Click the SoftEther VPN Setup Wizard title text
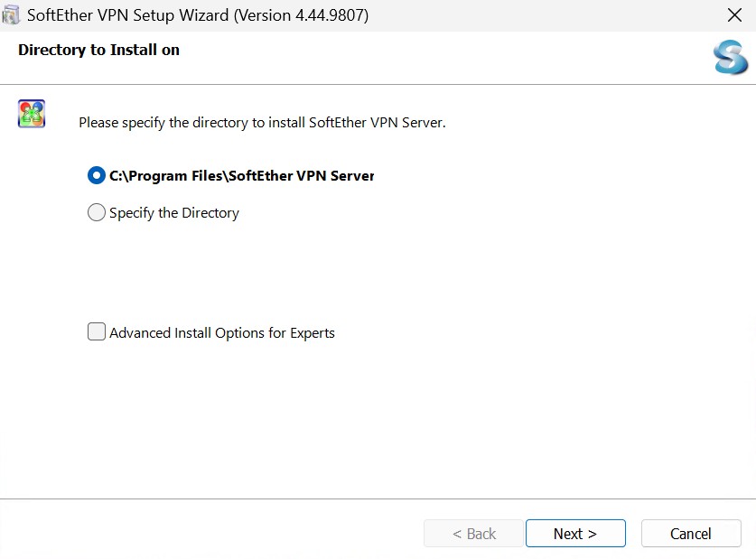 click(x=126, y=15)
